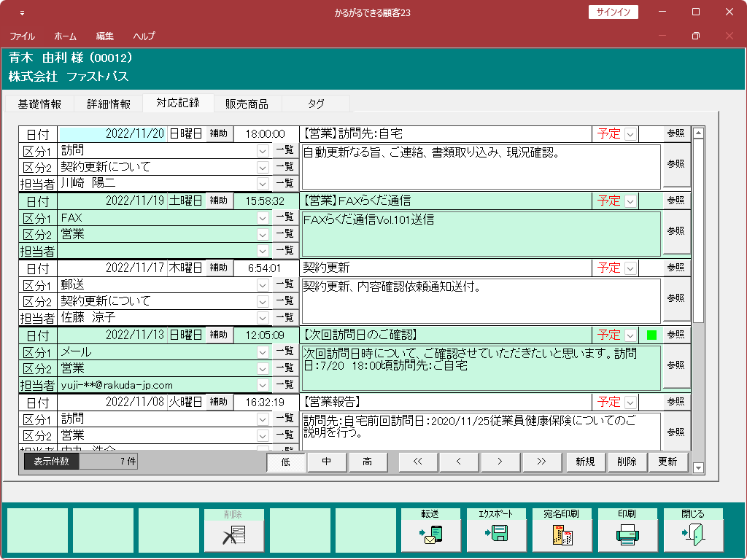Select 中 row height option

click(x=327, y=462)
